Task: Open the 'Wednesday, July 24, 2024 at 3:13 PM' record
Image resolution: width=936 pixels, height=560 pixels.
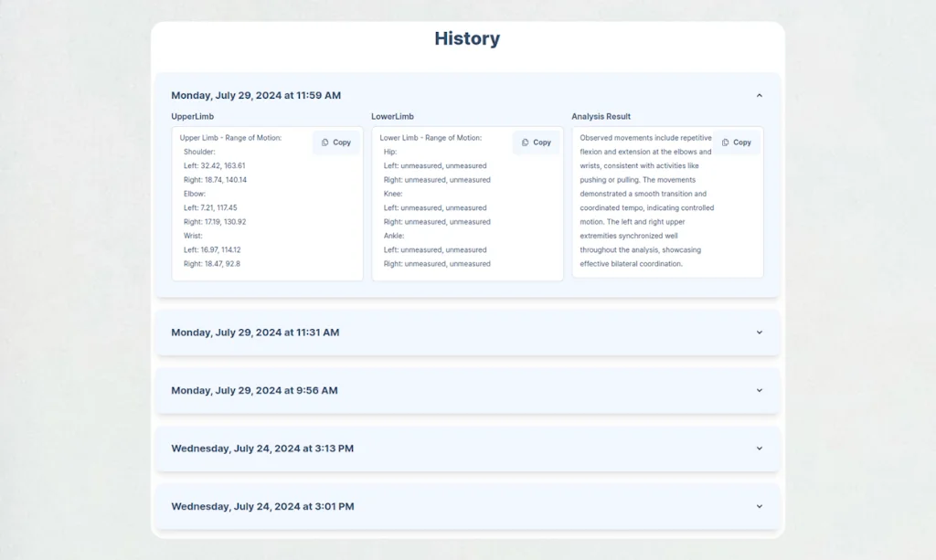Action: [262, 449]
